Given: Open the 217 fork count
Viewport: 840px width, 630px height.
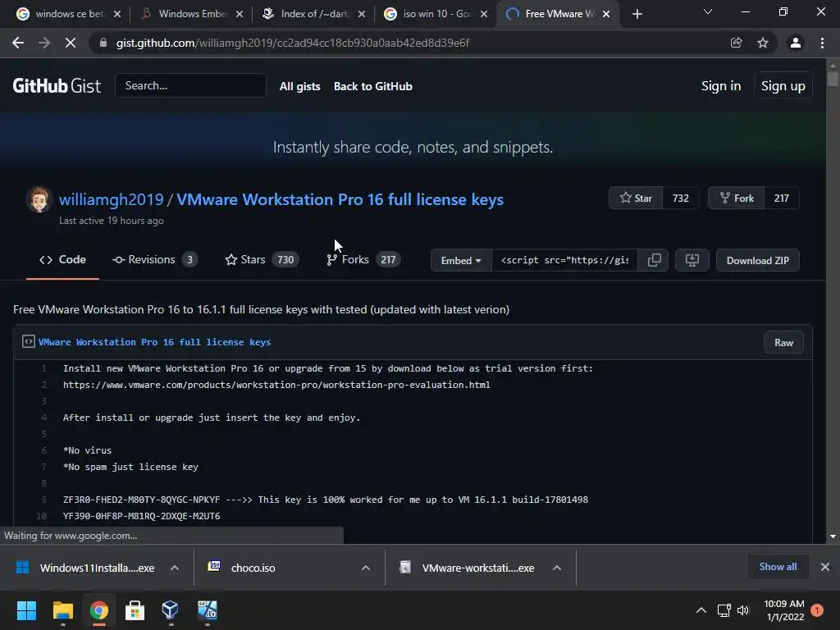Looking at the screenshot, I should (782, 199).
